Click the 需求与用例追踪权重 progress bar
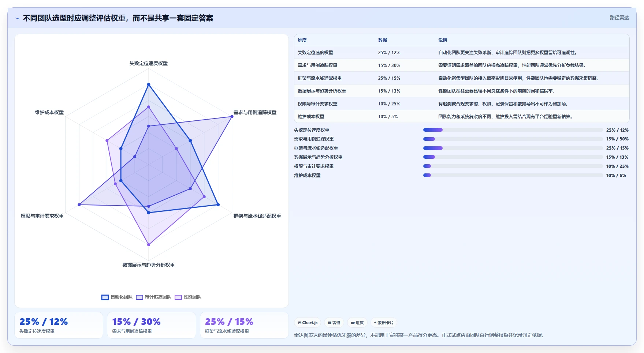This screenshot has height=353, width=644. pyautogui.click(x=513, y=139)
